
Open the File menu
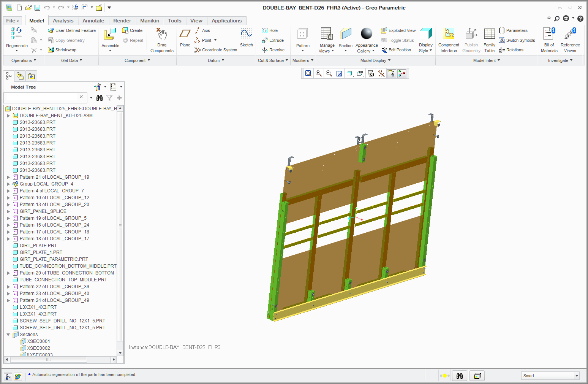coord(12,21)
